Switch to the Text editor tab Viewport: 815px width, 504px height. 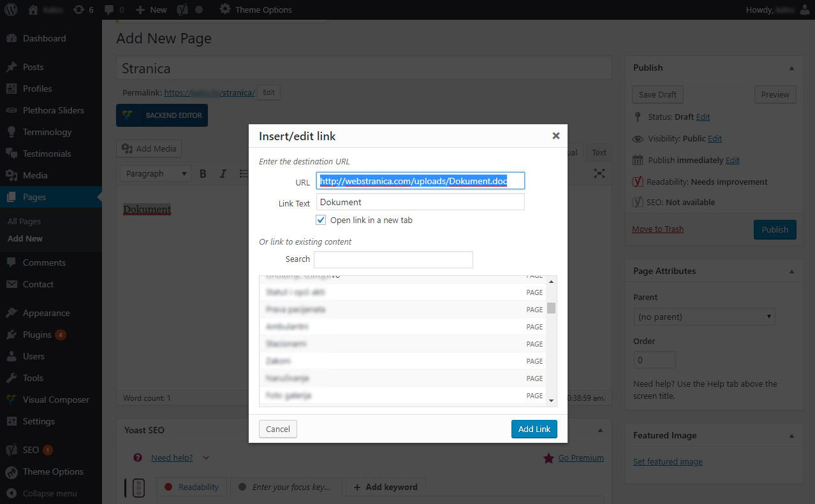[599, 152]
